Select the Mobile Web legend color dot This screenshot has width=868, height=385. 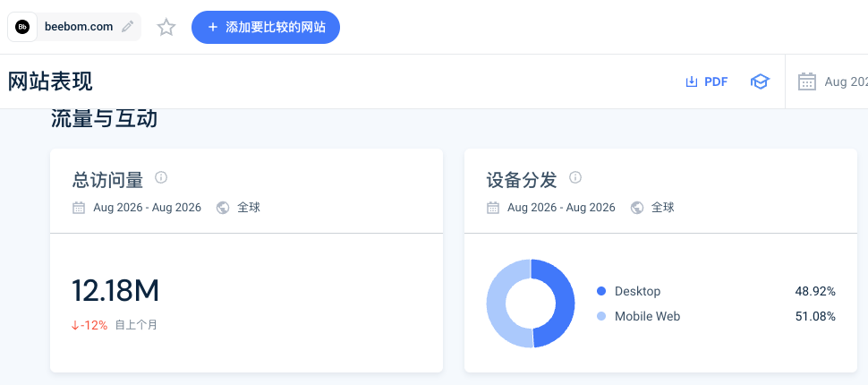601,317
